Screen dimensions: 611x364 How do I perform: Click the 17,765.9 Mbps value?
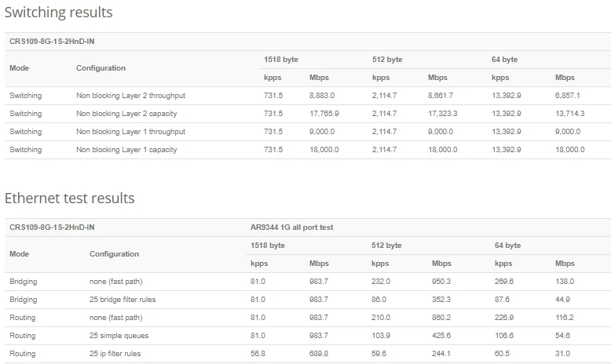tap(324, 114)
